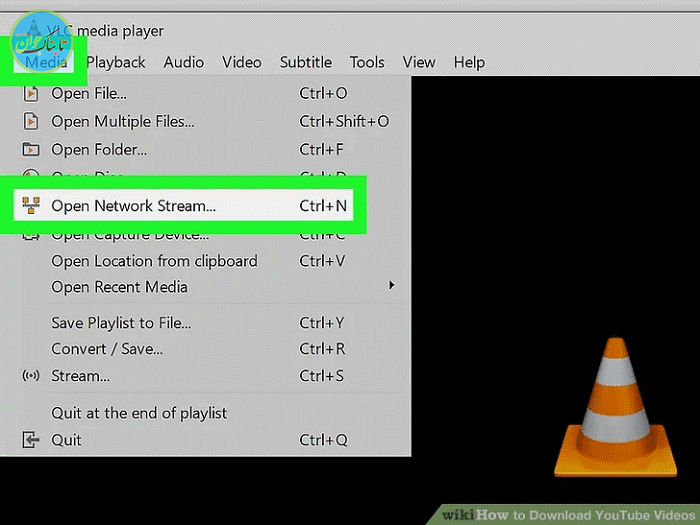Select Convert / Save option

click(x=107, y=349)
